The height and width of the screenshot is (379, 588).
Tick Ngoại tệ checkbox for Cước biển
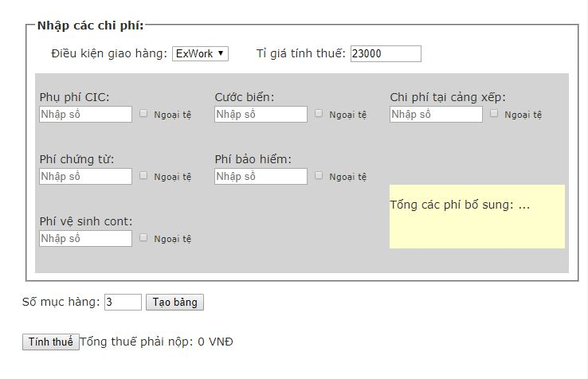pyautogui.click(x=319, y=114)
